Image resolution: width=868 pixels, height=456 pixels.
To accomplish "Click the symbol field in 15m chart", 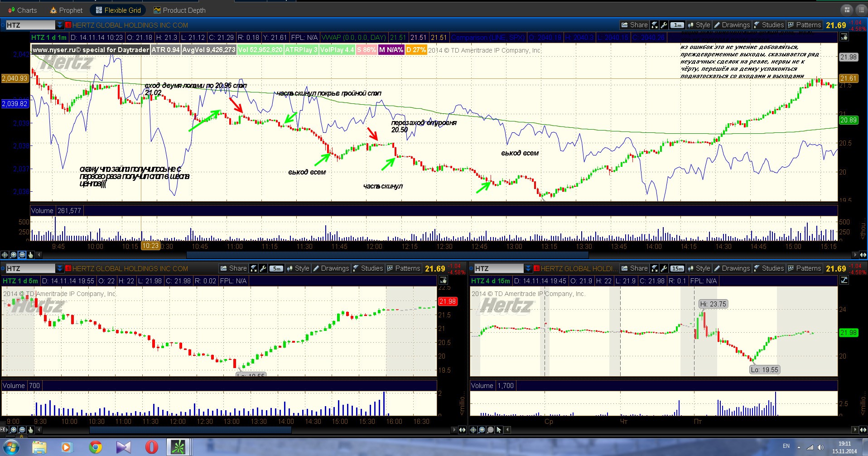I will [498, 268].
